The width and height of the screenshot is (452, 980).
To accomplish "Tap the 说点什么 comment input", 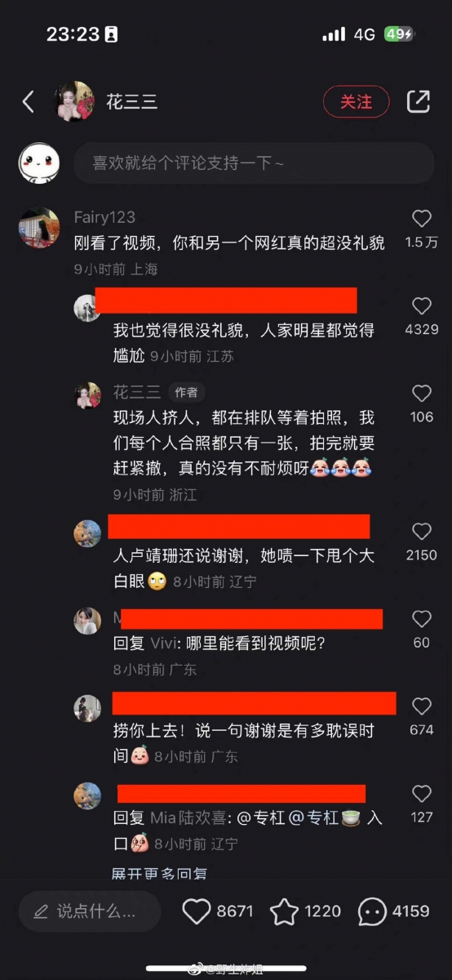I will coord(90,911).
